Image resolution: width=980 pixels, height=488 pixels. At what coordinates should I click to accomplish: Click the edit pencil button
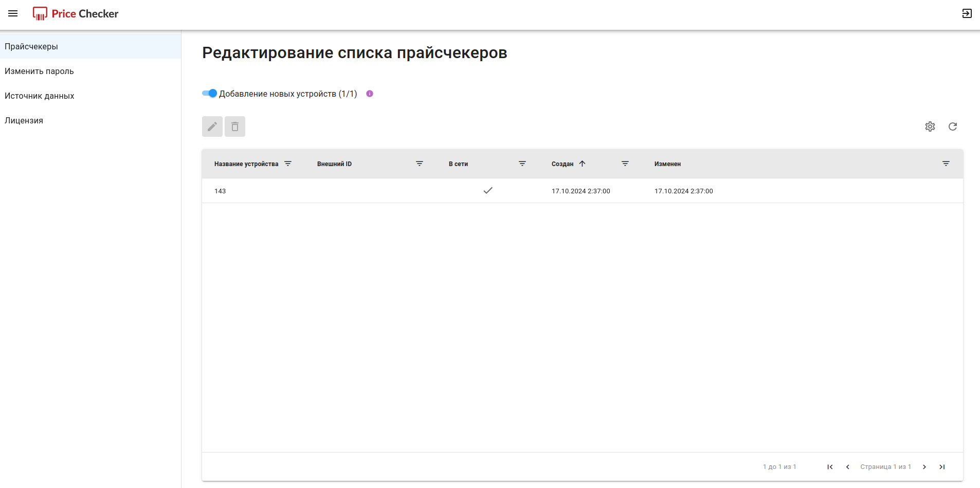pos(212,126)
